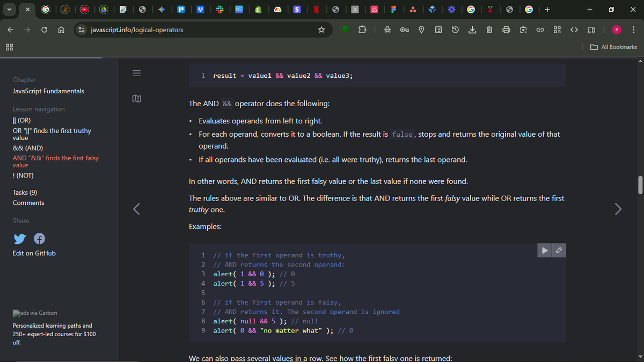Click the device cast toolbar icon
Screen dimensions: 644x362
[591, 29]
